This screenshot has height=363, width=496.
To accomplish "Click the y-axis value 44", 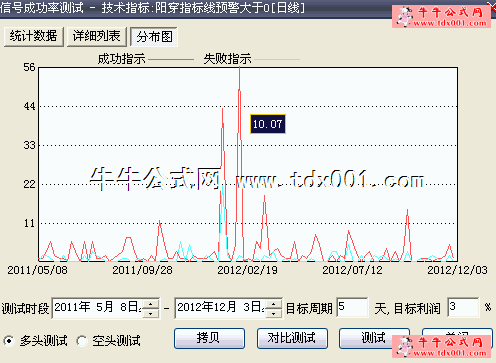I will click(x=29, y=107).
